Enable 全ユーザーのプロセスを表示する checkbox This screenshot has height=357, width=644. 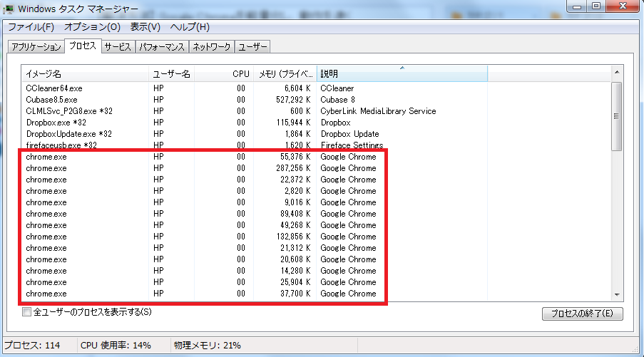click(x=26, y=312)
